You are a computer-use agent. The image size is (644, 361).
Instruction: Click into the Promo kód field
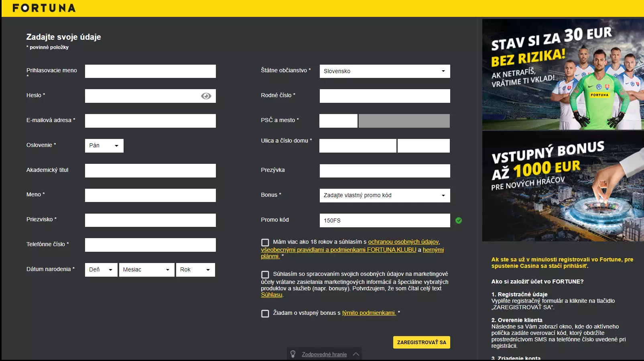(x=384, y=220)
